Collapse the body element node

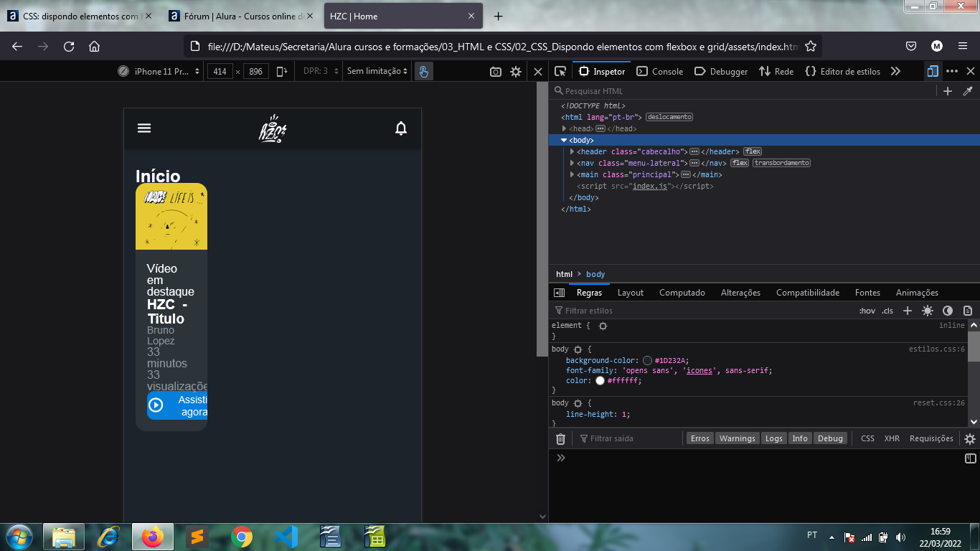[x=564, y=140]
